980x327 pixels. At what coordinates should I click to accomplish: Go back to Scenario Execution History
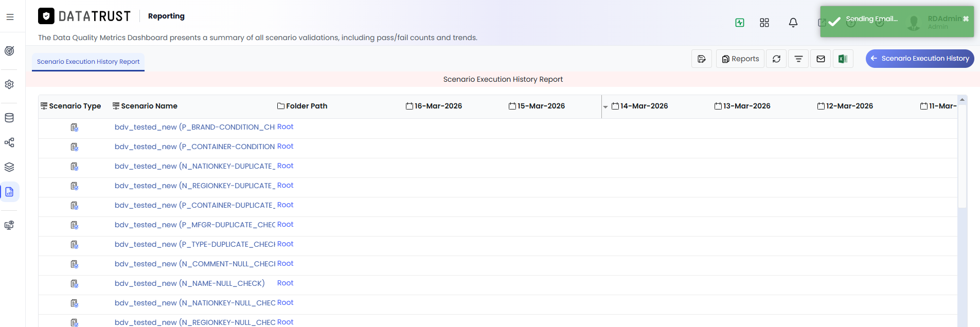(920, 59)
